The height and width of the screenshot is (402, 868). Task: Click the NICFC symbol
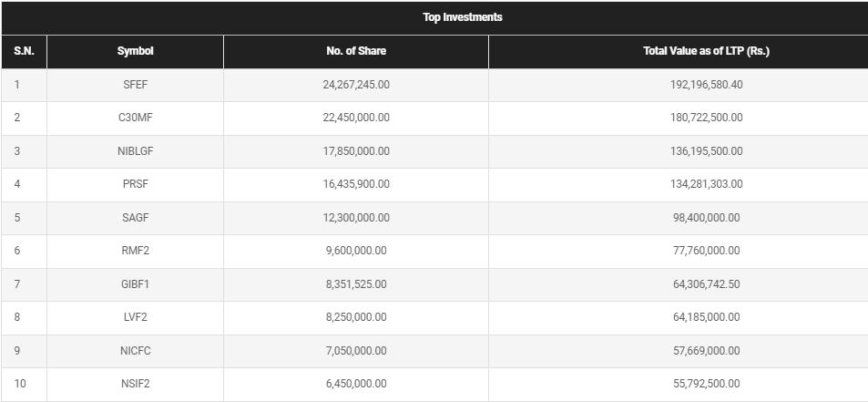135,351
